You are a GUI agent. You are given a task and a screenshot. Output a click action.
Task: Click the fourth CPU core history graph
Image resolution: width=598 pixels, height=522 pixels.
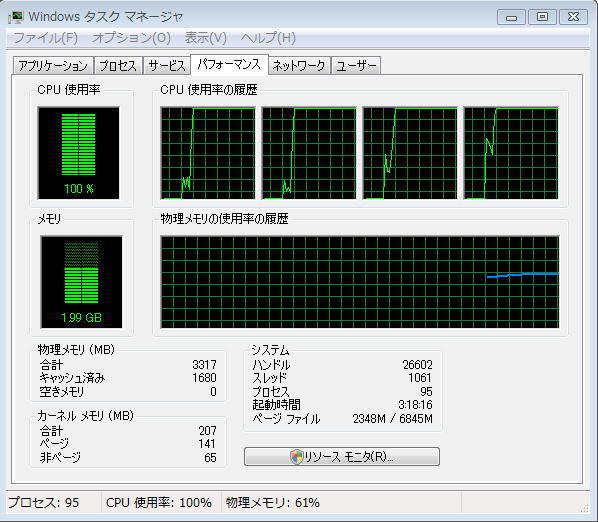(x=511, y=153)
